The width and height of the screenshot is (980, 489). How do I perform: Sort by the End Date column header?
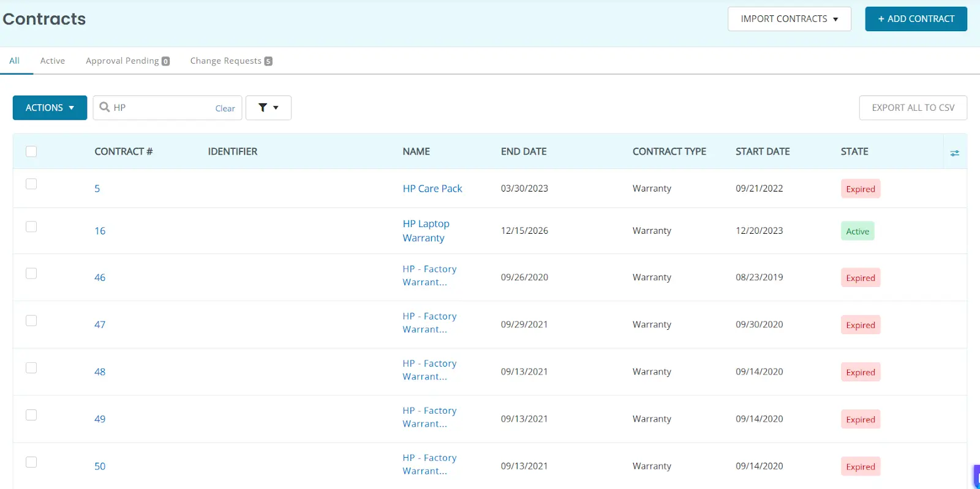click(x=524, y=151)
